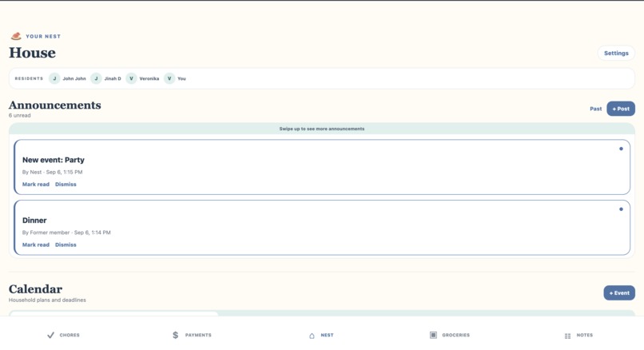Switch to the Chores tab
Viewport: 644px width, 350px height.
(x=63, y=335)
